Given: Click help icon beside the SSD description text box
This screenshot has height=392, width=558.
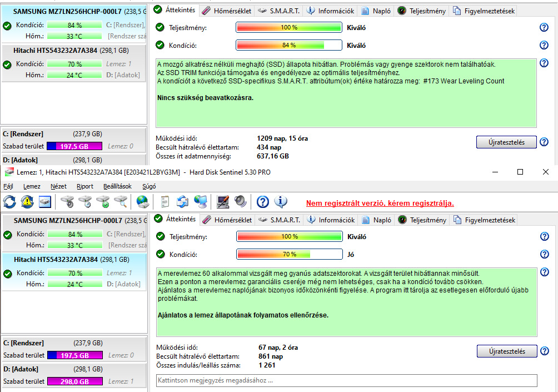Looking at the screenshot, I should 544,63.
